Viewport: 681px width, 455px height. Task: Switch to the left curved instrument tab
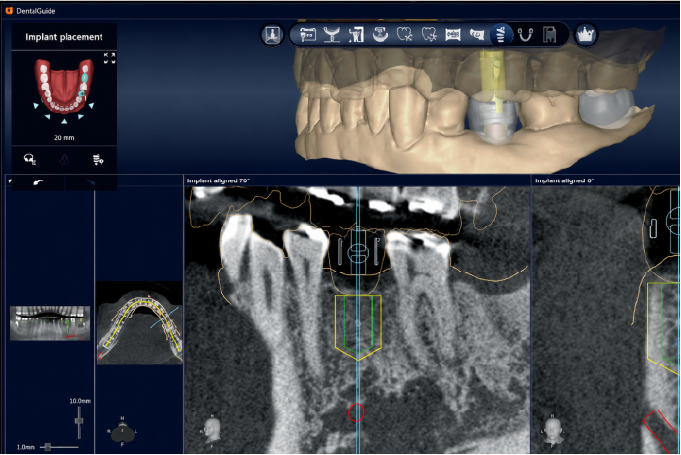[38, 182]
